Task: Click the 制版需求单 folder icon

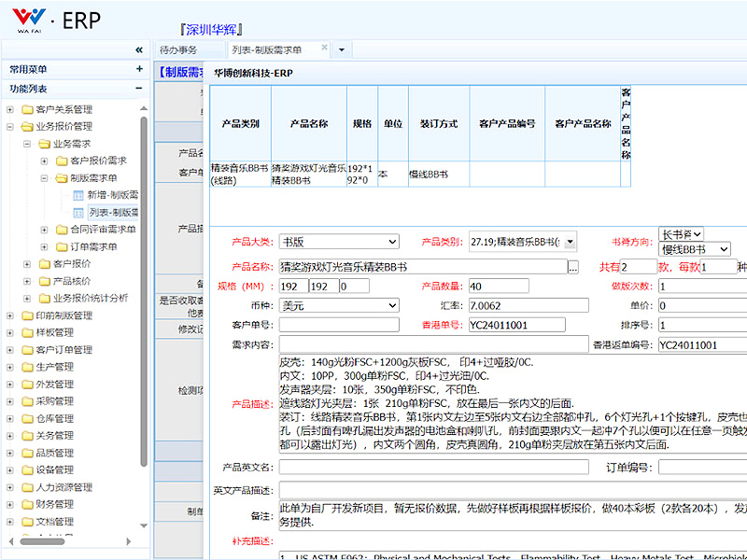Action: pos(62,178)
